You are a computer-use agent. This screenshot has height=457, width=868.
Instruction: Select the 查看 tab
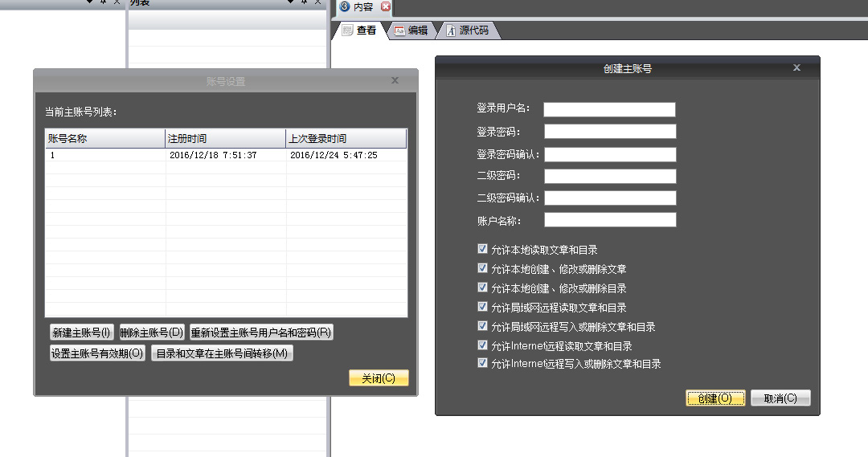tap(359, 31)
